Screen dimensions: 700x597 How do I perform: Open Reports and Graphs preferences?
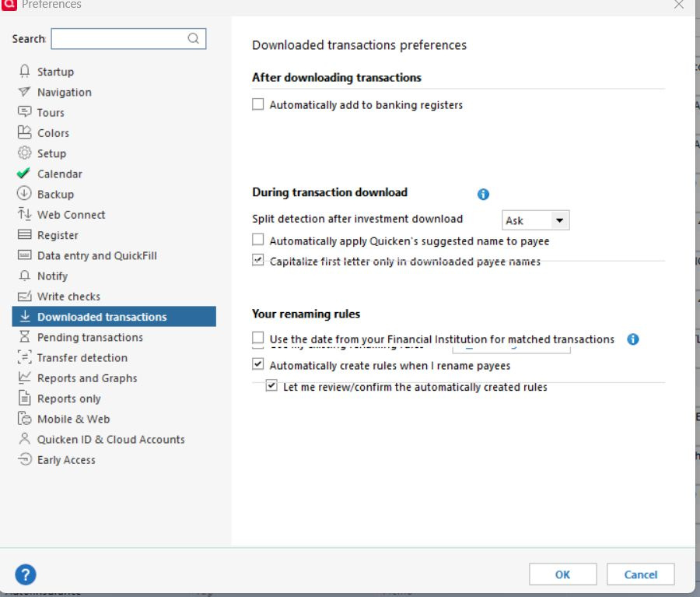pyautogui.click(x=87, y=378)
